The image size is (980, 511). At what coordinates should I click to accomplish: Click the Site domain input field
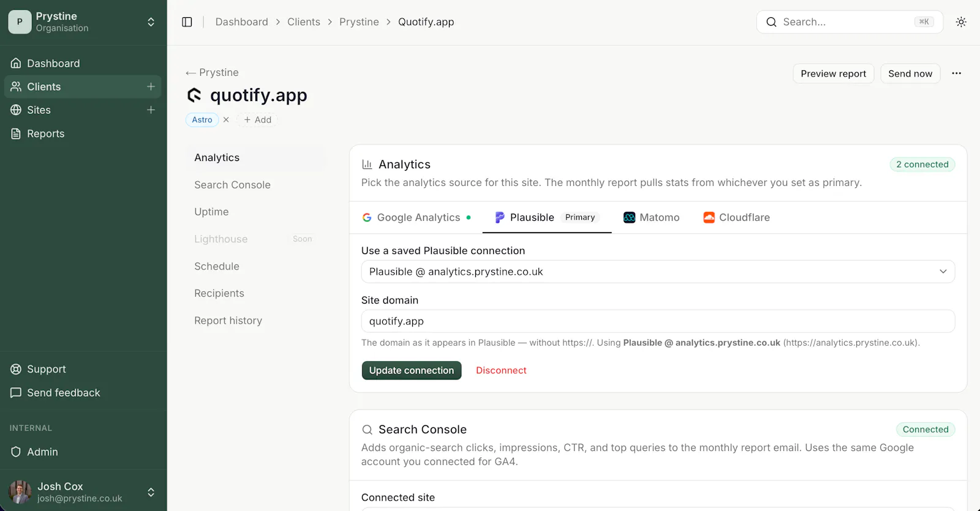pos(658,321)
